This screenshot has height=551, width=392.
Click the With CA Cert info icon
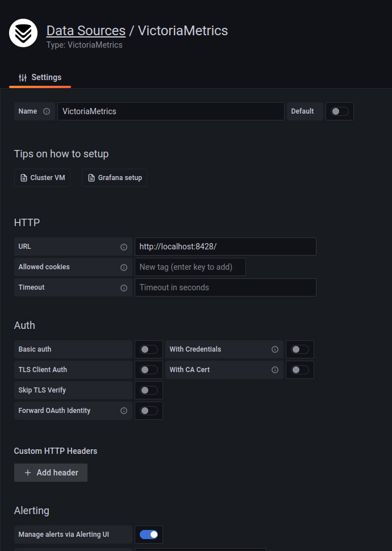(x=275, y=370)
